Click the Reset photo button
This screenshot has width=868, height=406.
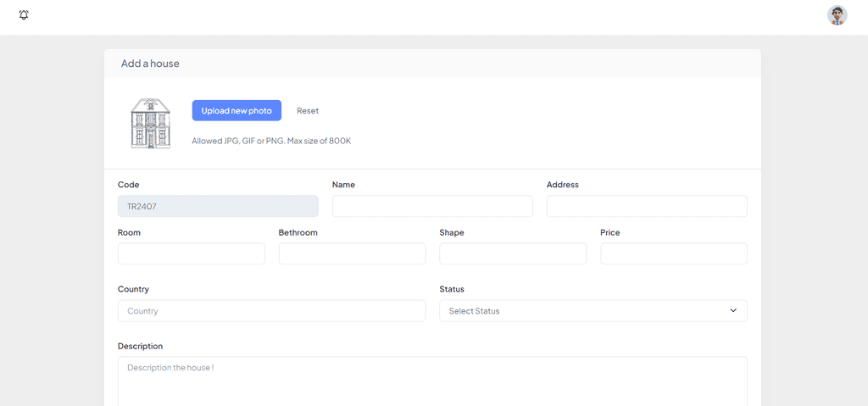click(308, 111)
